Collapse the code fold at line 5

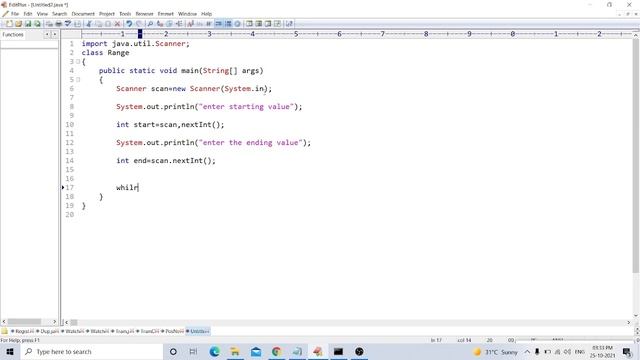pos(78,80)
